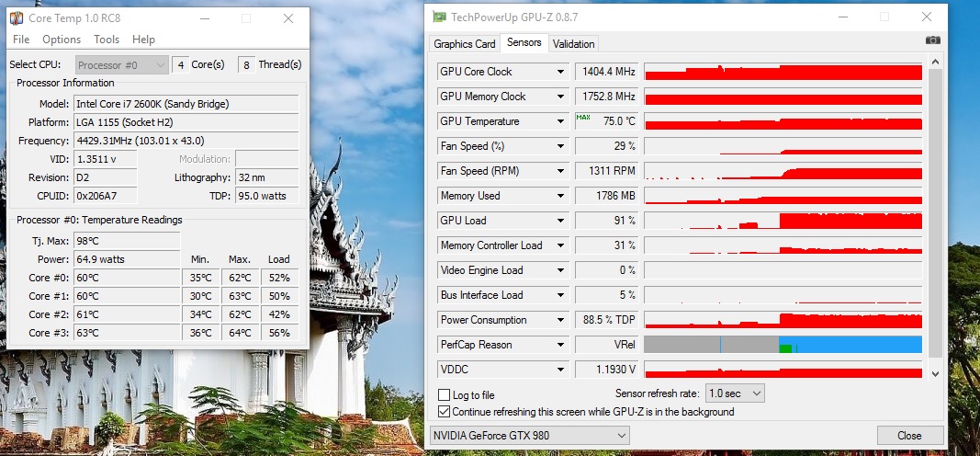The width and height of the screenshot is (980, 456).
Task: Click the 88.5 % TDP power value
Action: pyautogui.click(x=606, y=320)
